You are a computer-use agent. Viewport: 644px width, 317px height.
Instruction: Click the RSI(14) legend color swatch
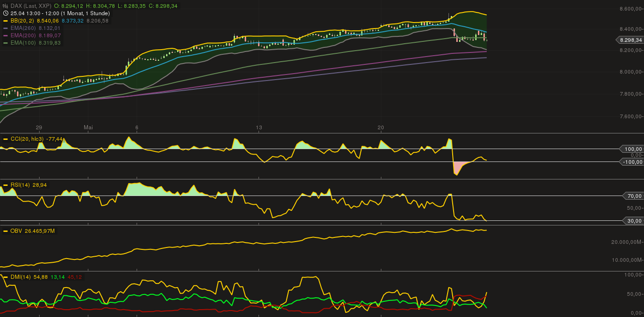coord(6,185)
